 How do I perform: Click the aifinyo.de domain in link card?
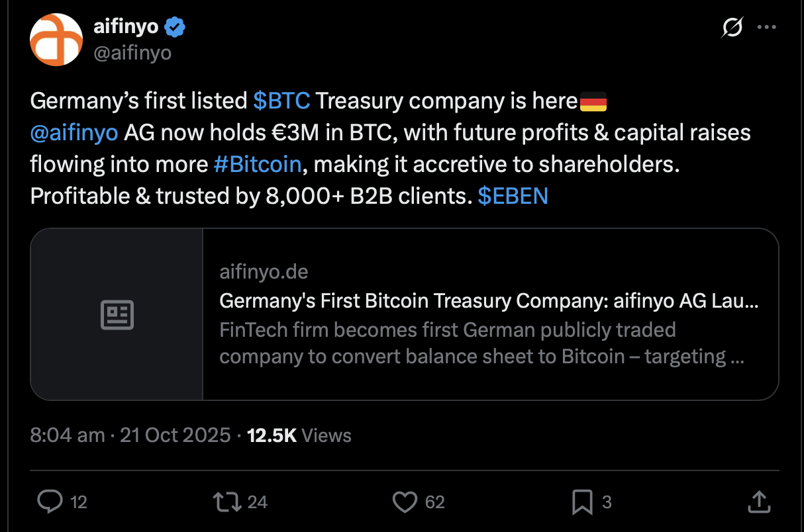(264, 272)
